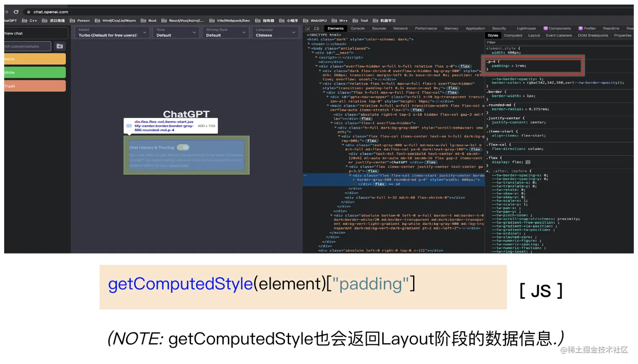The image size is (638, 364).
Task: Click the search conversations input field
Action: (28, 46)
